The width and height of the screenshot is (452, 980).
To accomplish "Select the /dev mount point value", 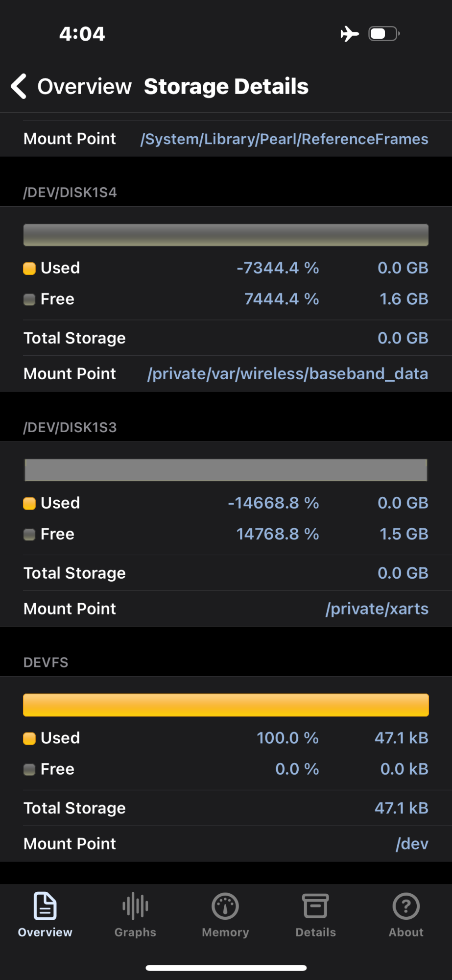I will (x=412, y=844).
